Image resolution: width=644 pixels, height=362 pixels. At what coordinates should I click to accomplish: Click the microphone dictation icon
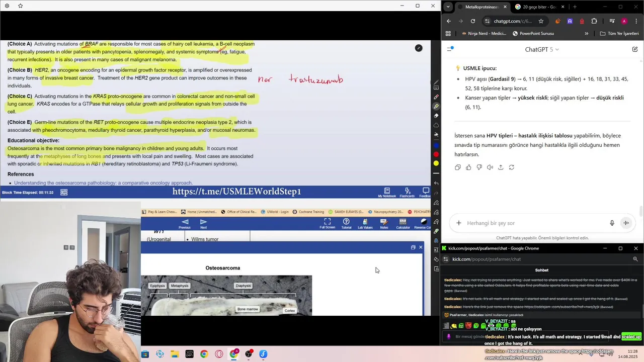[x=612, y=223]
